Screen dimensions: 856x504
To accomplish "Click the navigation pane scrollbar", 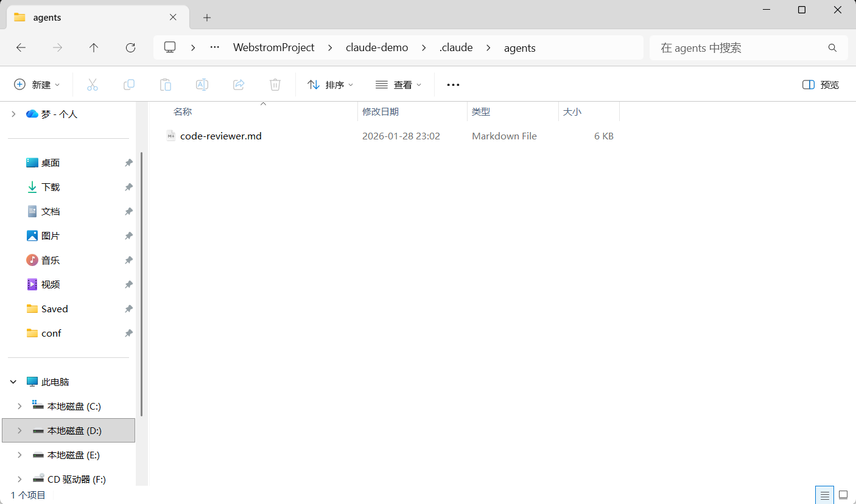I will (x=142, y=284).
